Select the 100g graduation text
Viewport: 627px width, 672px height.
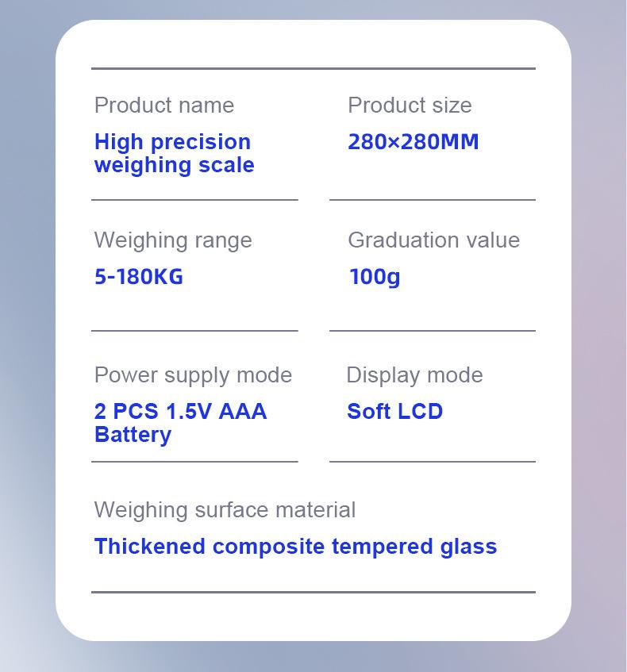(374, 277)
